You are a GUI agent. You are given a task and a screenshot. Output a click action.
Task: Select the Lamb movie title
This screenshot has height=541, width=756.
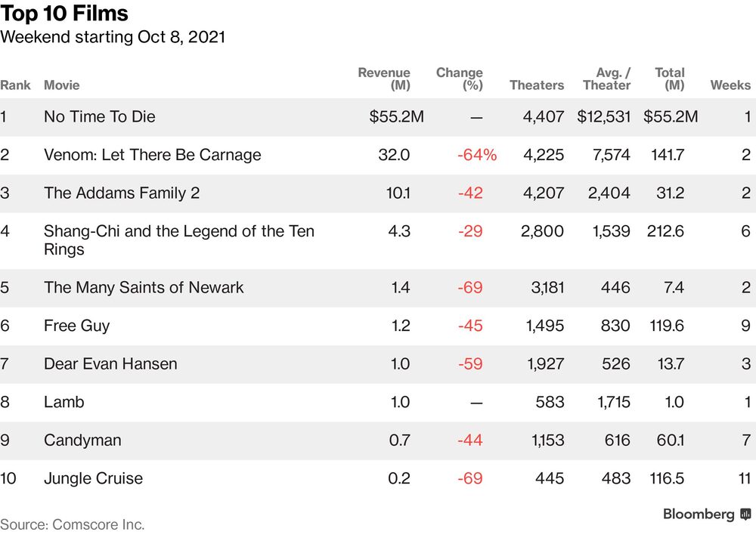point(64,402)
